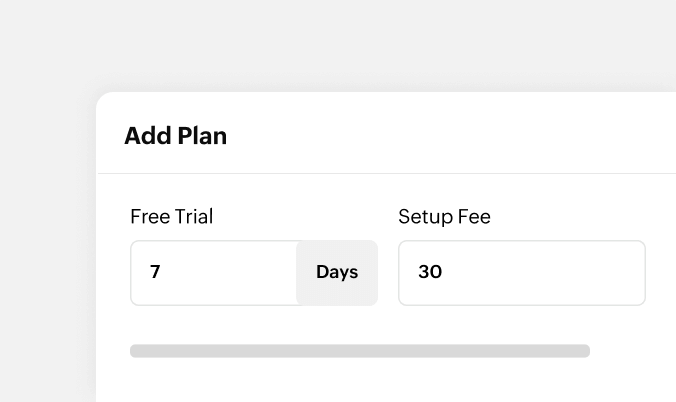Click the blank area after 7 in Free Trial

(240, 272)
